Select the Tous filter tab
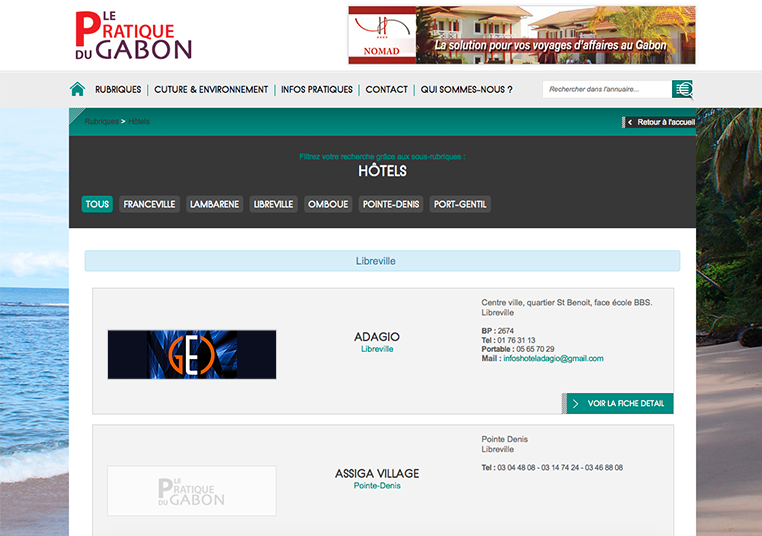Image resolution: width=762 pixels, height=536 pixels. [x=97, y=204]
